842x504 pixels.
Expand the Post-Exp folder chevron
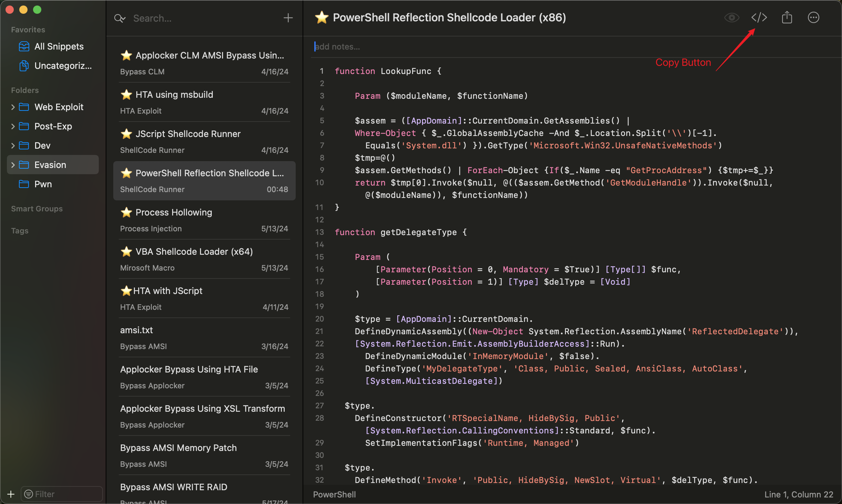pos(13,126)
